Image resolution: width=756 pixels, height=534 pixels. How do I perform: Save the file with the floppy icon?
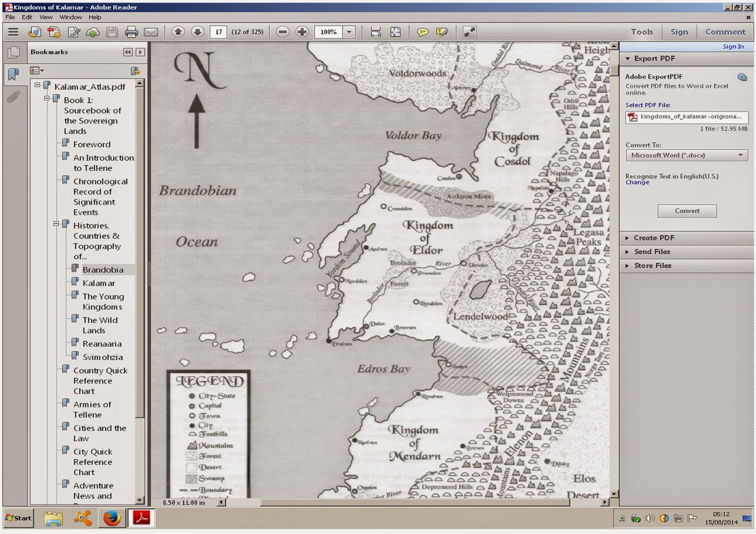pos(112,32)
